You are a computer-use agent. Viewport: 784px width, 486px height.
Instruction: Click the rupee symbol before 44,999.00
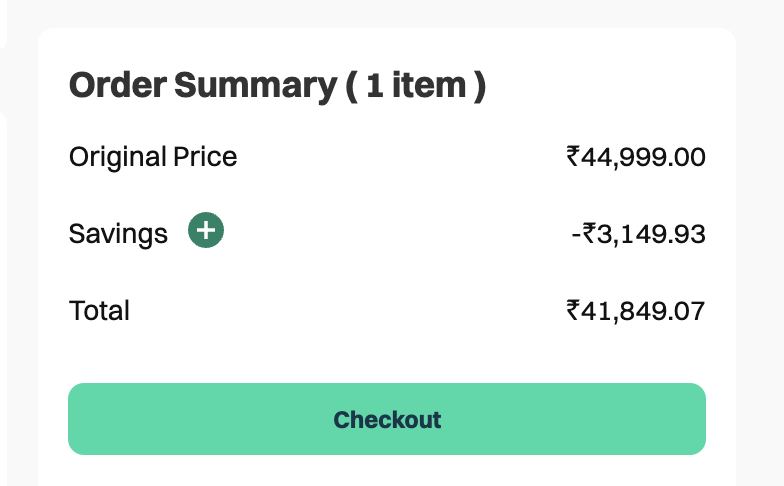tap(573, 157)
